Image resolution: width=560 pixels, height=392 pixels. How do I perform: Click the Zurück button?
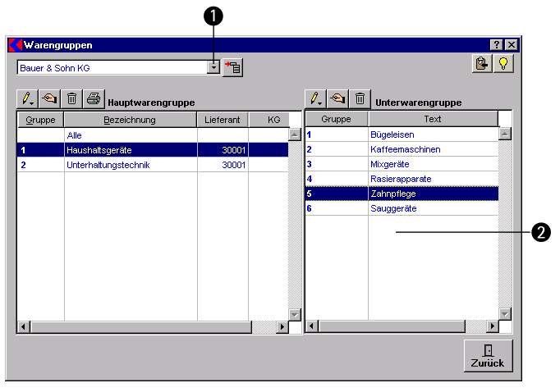click(x=488, y=355)
